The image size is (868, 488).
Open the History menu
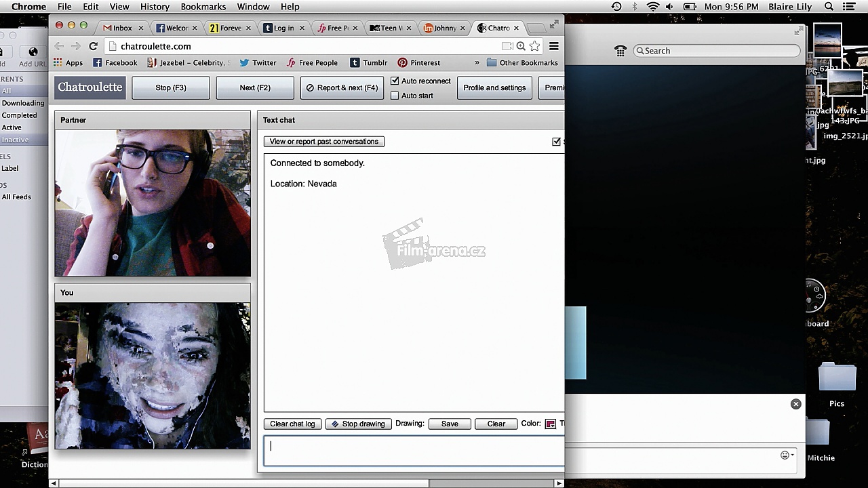155,7
